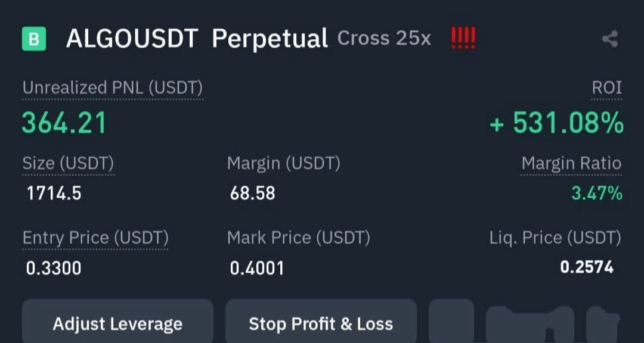Tap the Unrealized PNL (USDT) label
Image resolution: width=644 pixels, height=343 pixels.
click(x=113, y=88)
